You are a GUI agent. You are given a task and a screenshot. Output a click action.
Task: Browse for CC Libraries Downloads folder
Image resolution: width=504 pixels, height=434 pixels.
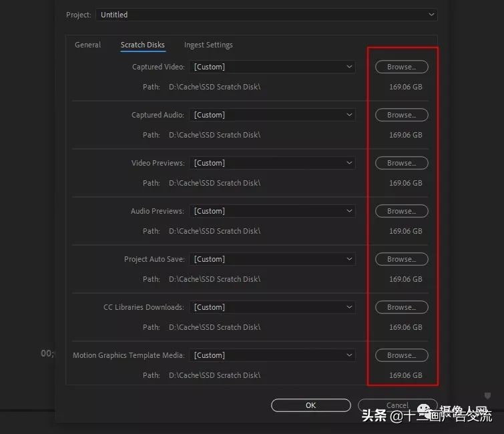[401, 307]
